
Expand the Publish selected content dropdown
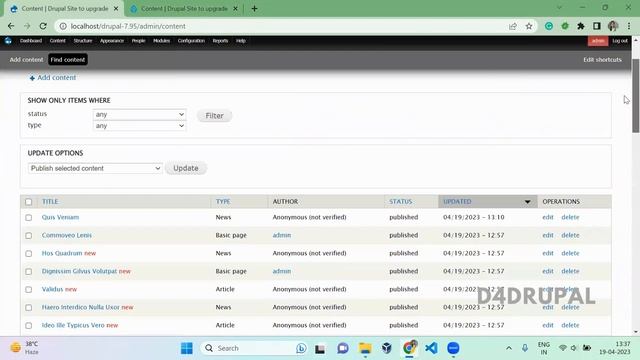tap(95, 168)
